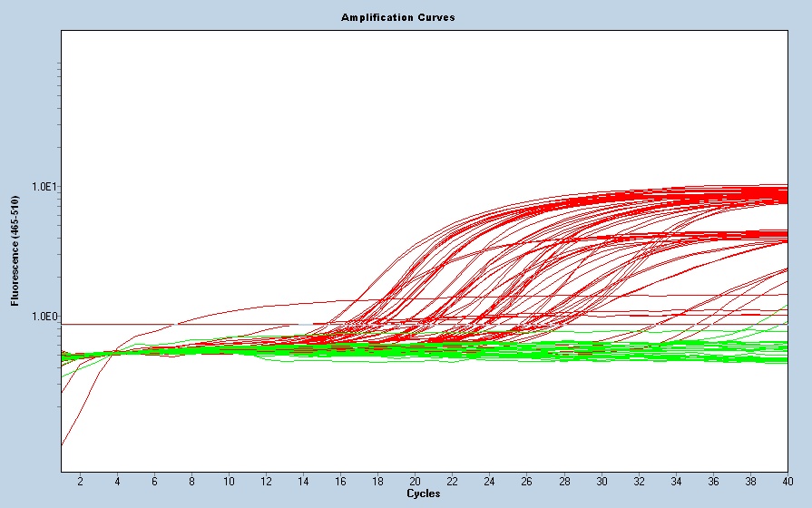Viewport: 812px width, 508px height.
Task: Click the cycle 2 x-axis tick label
Action: click(80, 481)
